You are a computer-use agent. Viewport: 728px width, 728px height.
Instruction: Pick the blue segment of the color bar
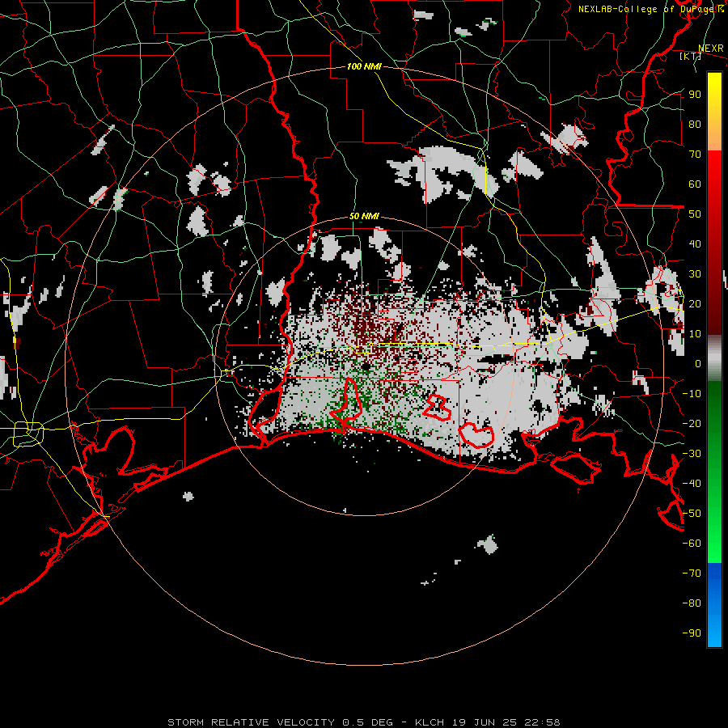[x=714, y=604]
